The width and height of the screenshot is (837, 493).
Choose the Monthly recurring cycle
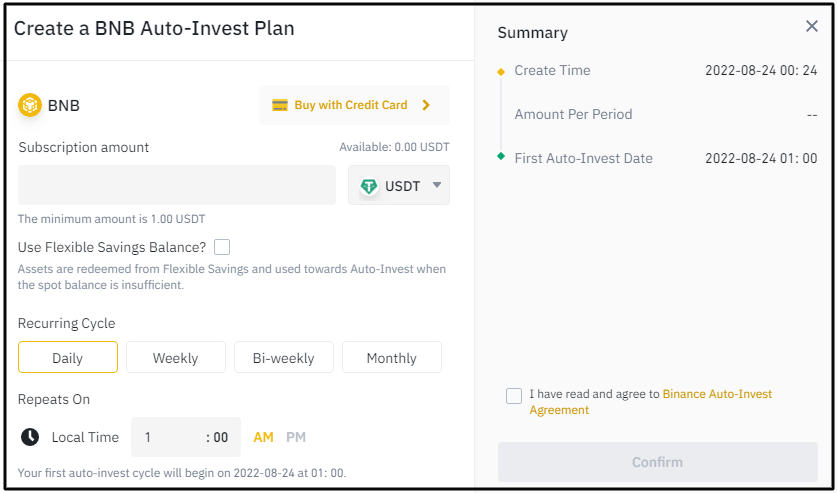392,358
